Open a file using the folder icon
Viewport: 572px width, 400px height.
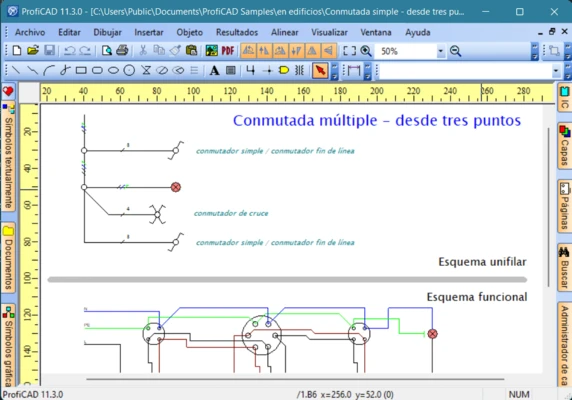[x=33, y=51]
